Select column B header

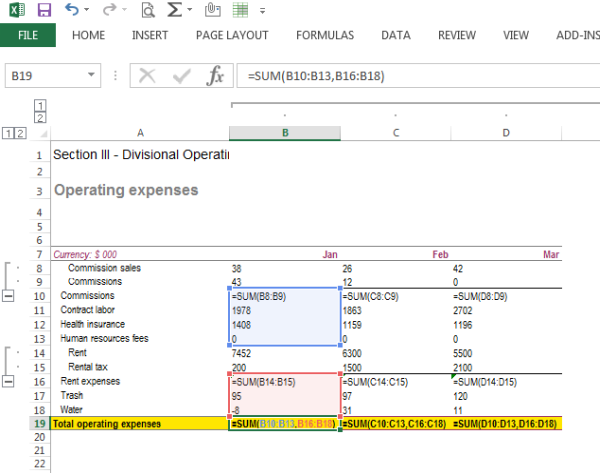[285, 133]
